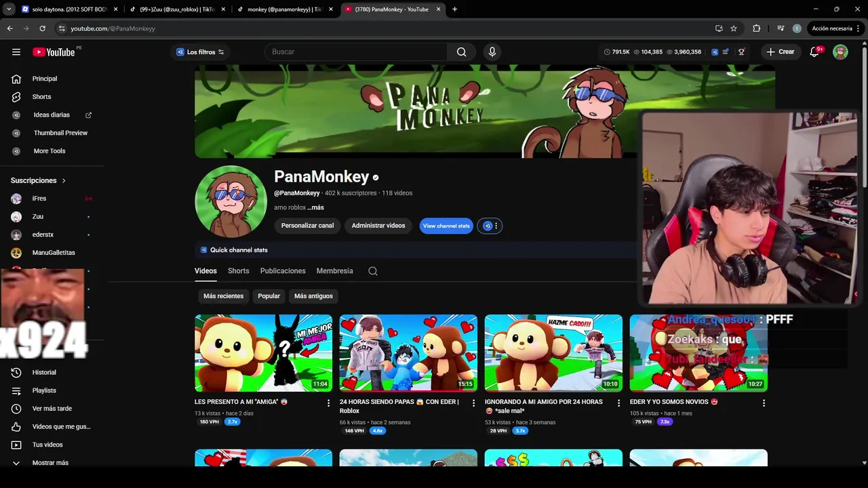This screenshot has height=488, width=868.
Task: Open vidIQ channel options three-dot dropdown
Action: coord(496,226)
